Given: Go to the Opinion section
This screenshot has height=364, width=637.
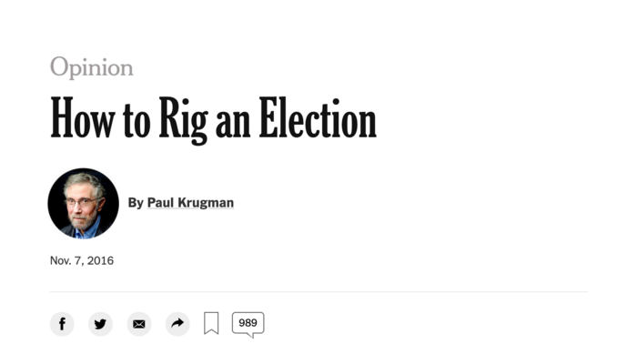Looking at the screenshot, I should pyautogui.click(x=91, y=66).
